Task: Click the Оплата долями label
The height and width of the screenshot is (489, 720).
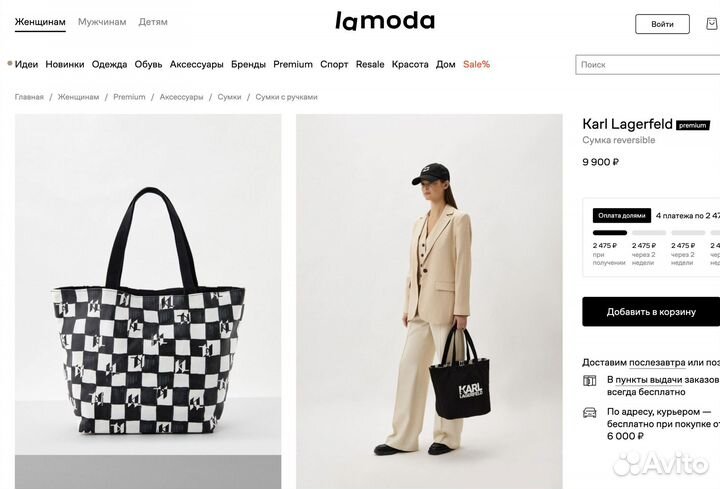Action: click(622, 215)
